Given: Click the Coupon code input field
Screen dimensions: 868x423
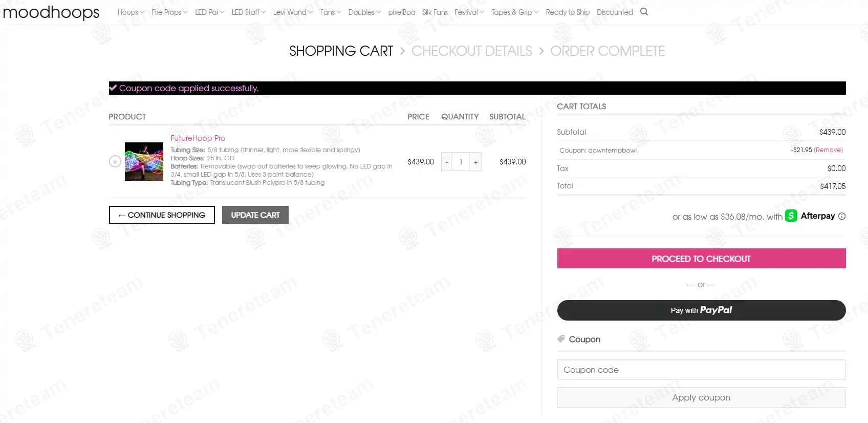Looking at the screenshot, I should [x=701, y=370].
